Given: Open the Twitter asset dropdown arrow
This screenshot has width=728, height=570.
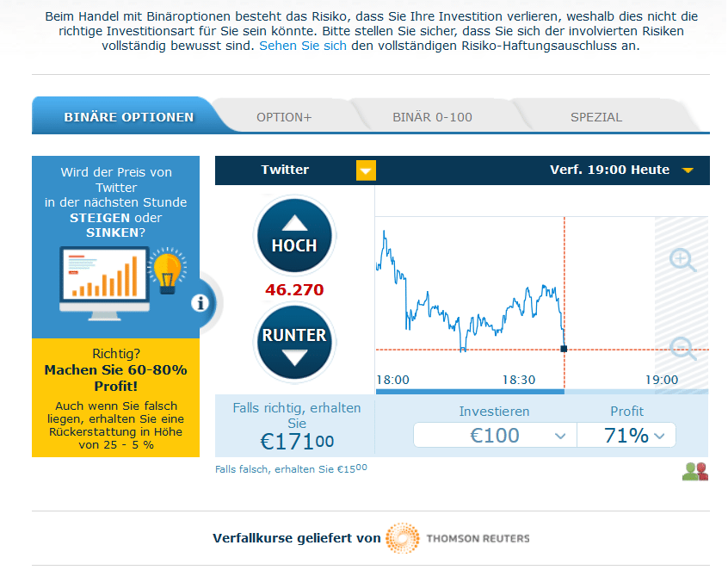Looking at the screenshot, I should click(x=366, y=170).
